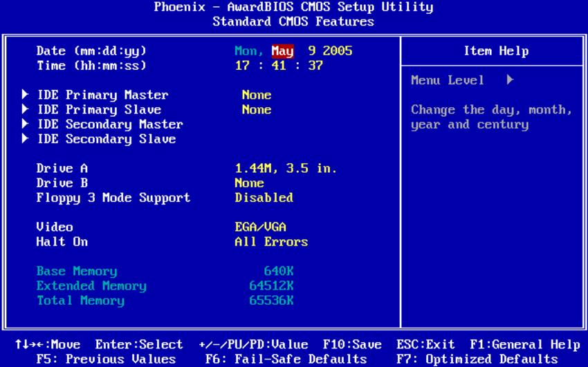Click the F10:Save key hint
The image size is (588, 367).
[352, 344]
